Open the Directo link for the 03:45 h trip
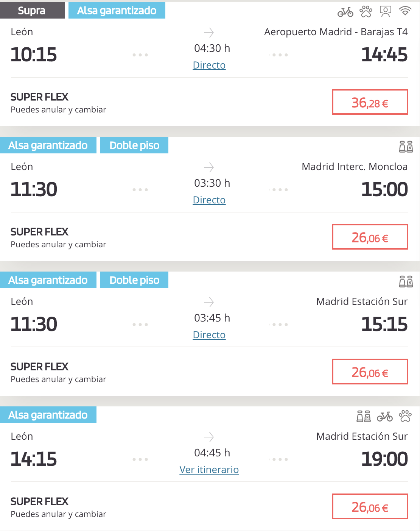 tap(209, 335)
